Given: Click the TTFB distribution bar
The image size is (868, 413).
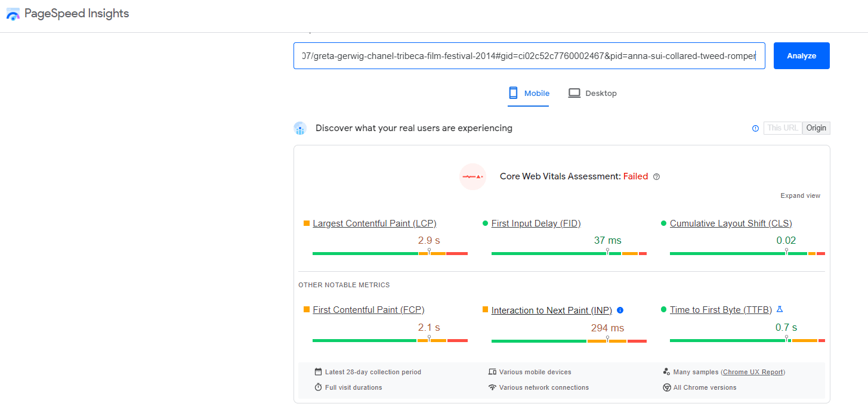Looking at the screenshot, I should point(747,340).
